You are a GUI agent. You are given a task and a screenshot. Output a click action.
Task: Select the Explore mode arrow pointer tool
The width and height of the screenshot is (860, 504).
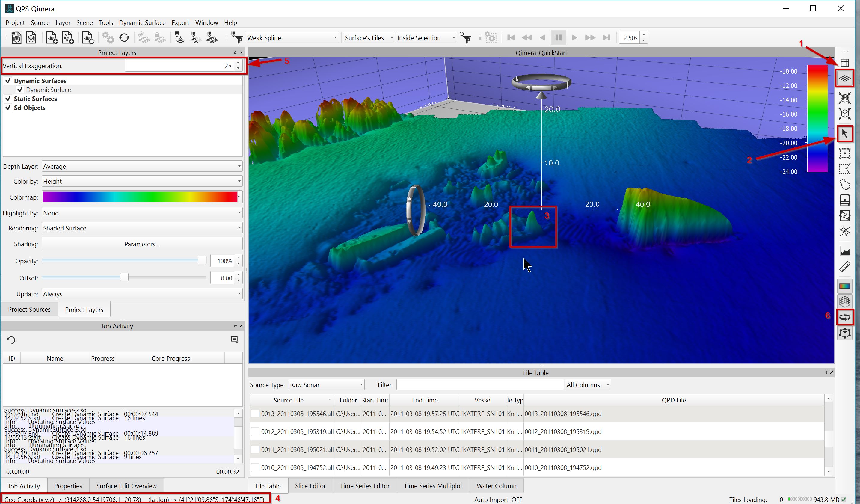pos(844,133)
